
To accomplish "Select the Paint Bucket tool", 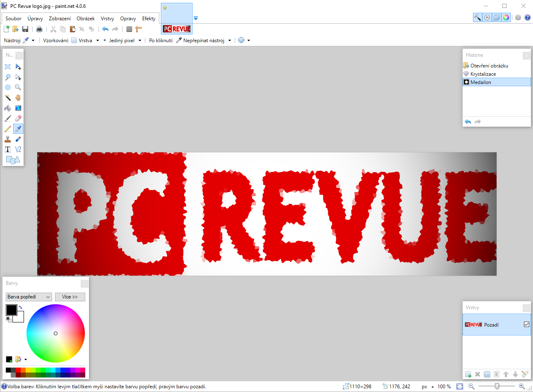I will (7, 108).
